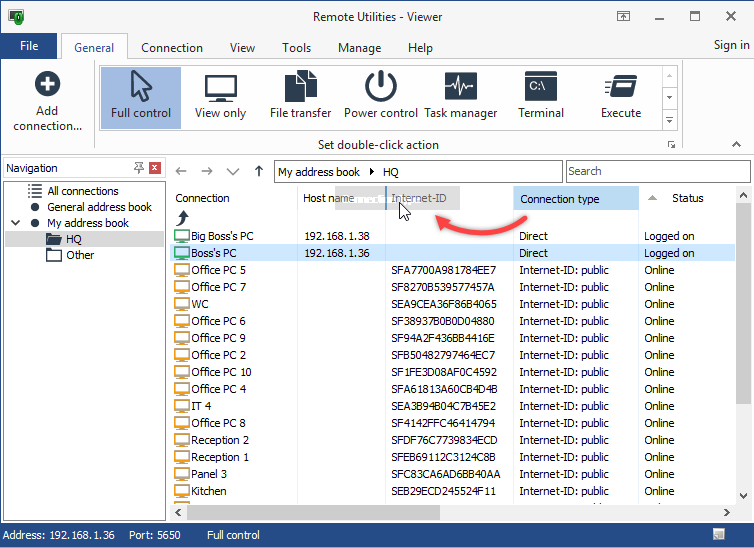Click horizontal scrollbar right arrow
The height and width of the screenshot is (548, 754).
(727, 512)
